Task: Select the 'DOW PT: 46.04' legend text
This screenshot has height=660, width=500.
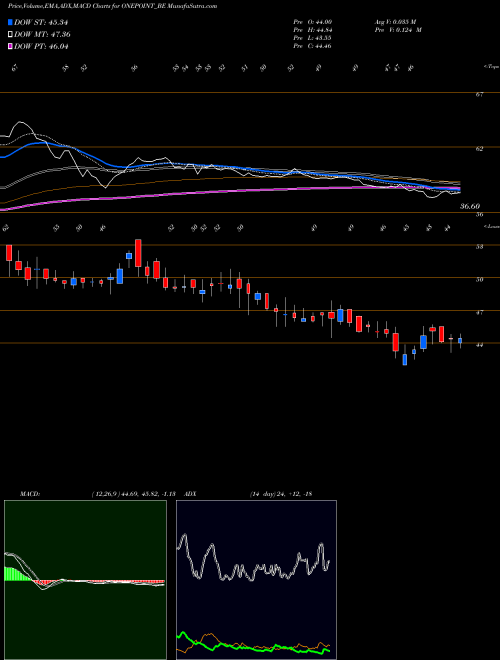Action: point(41,46)
